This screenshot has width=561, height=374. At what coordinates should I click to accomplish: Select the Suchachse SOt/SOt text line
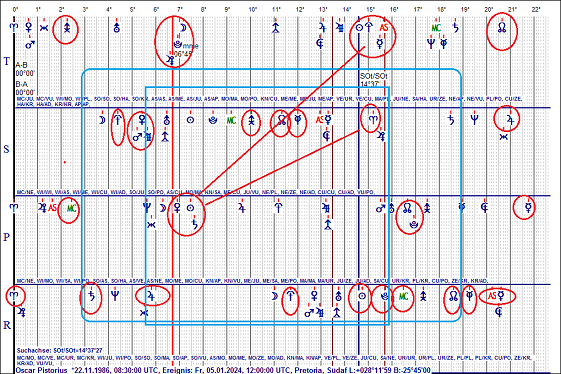click(60, 351)
